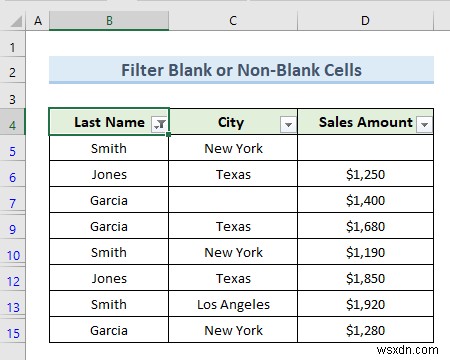Screen dimensions: 450x360
Task: Click 'Garcia' in row 7
Action: coord(109,200)
